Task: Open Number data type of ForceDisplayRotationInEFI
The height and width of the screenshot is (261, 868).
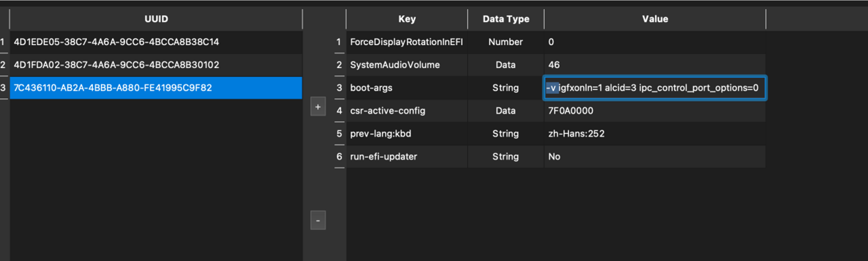Action: click(x=505, y=42)
